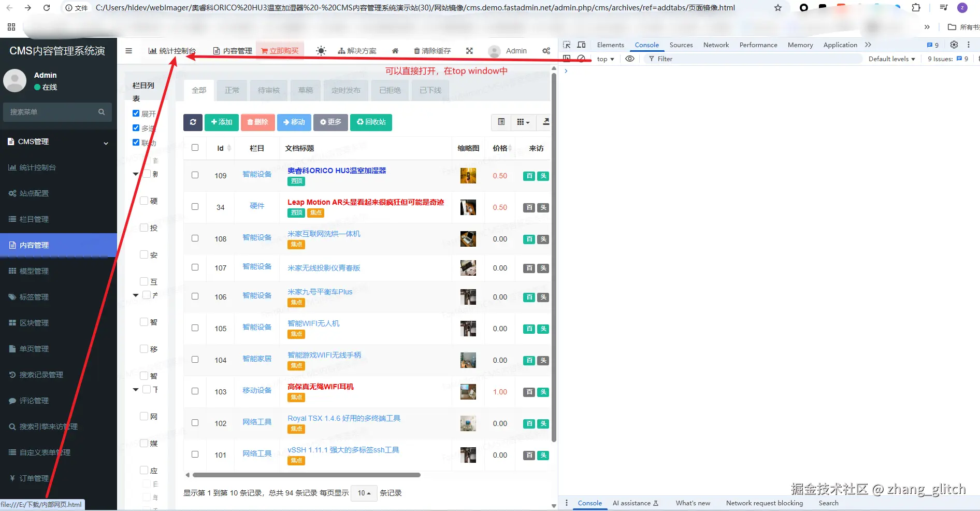This screenshot has height=511, width=980.
Task: Open the DevTools drawer three-dot menu
Action: (x=567, y=503)
